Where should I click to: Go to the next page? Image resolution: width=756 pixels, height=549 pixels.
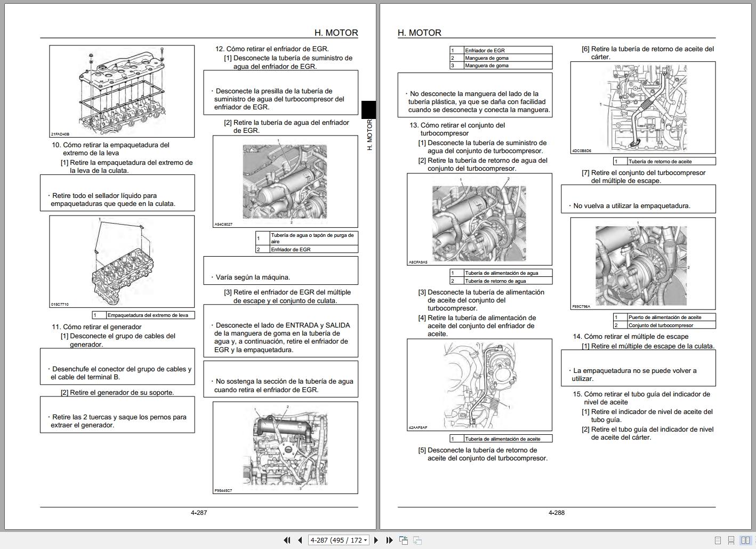376,540
